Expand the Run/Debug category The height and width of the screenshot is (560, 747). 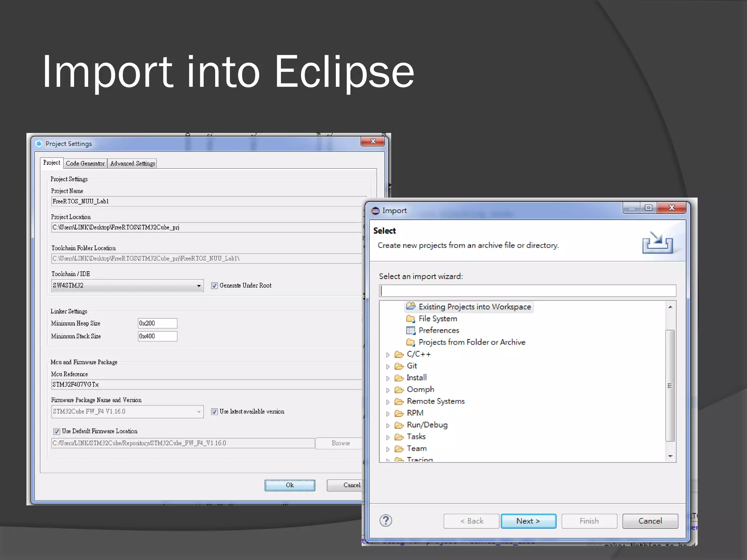(388, 425)
